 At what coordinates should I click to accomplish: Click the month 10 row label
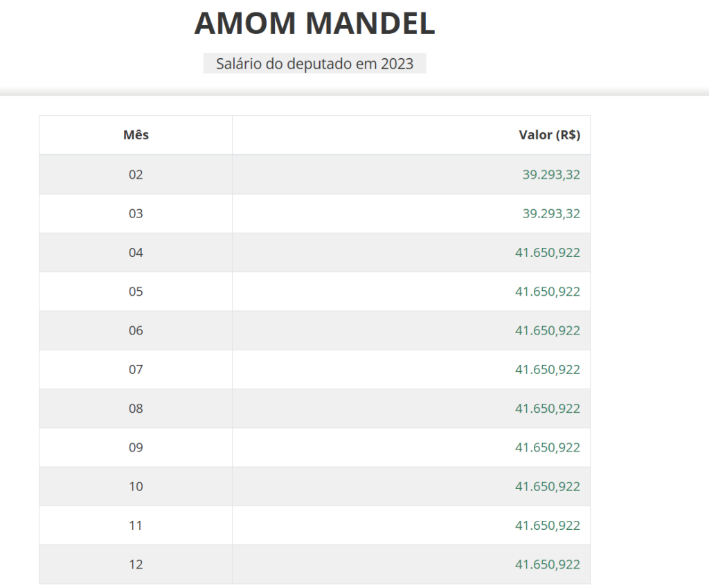(136, 487)
